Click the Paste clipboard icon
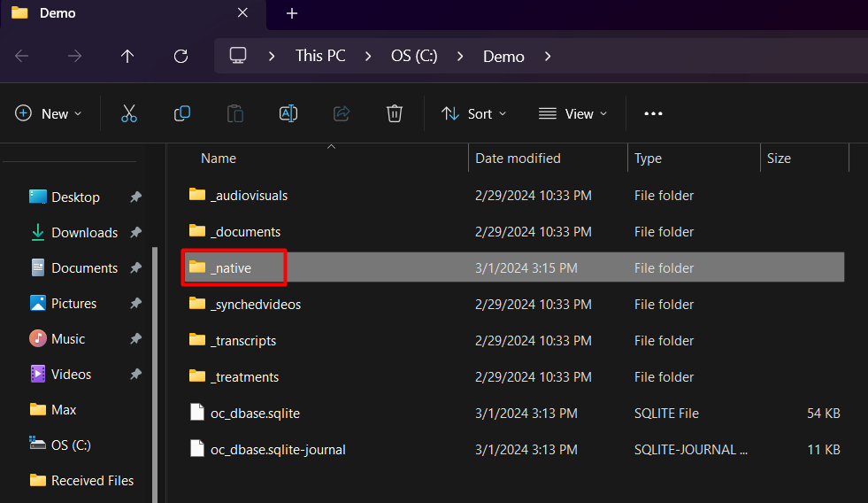This screenshot has height=503, width=868. pyautogui.click(x=235, y=113)
